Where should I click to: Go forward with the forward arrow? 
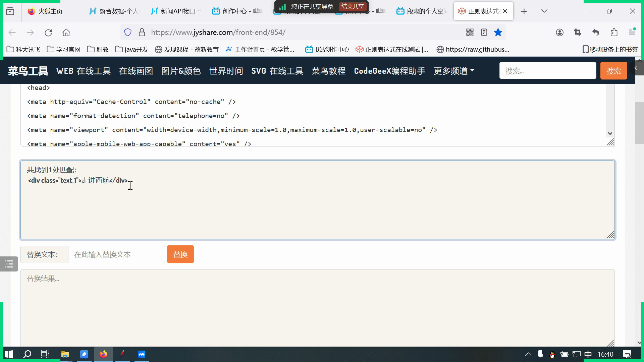(x=30, y=33)
